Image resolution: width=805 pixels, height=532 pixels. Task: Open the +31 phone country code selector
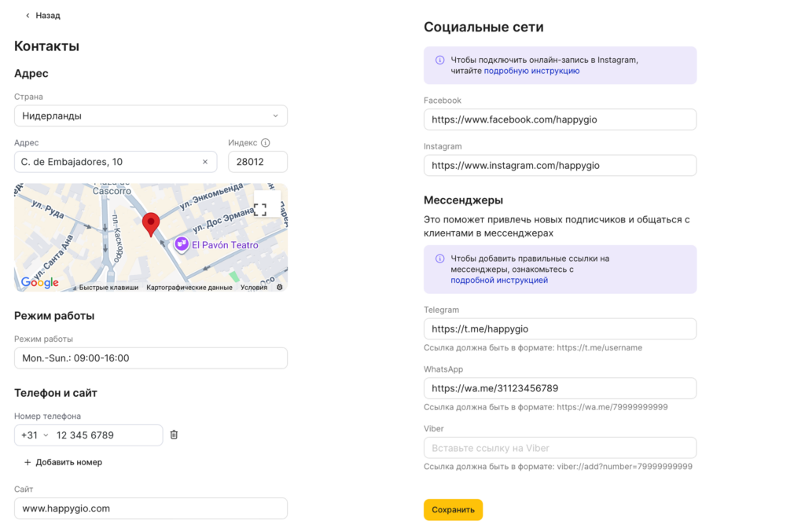coord(34,435)
